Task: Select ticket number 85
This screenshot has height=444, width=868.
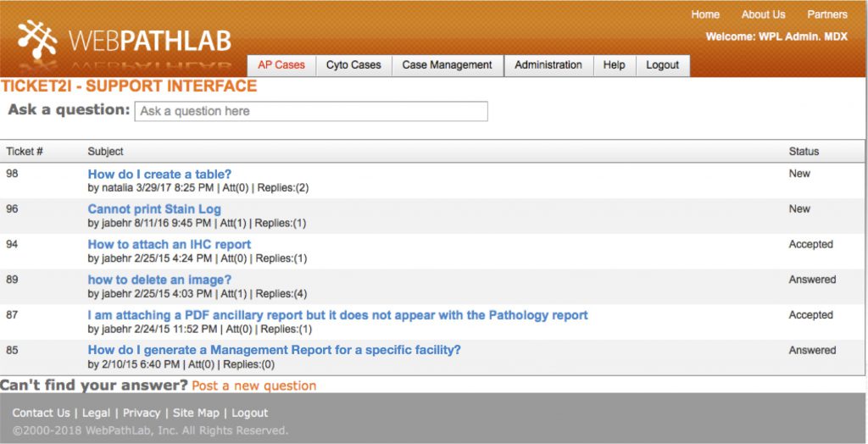Action: 12,351
